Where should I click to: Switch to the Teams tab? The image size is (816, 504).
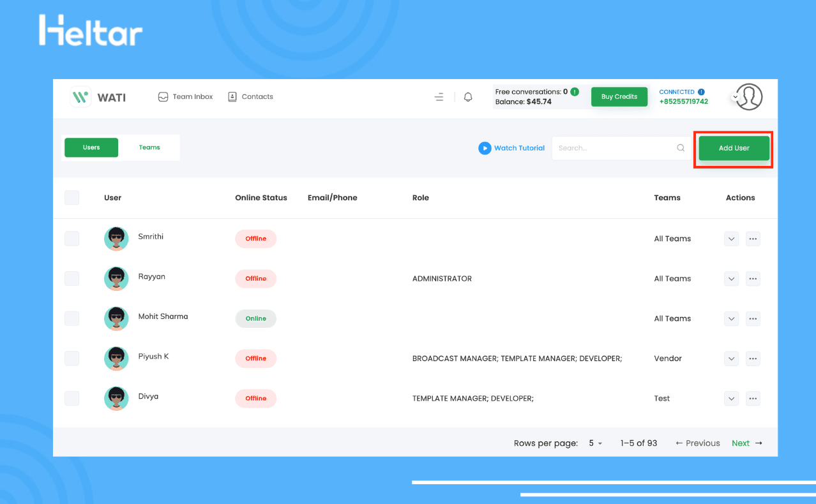pos(149,147)
